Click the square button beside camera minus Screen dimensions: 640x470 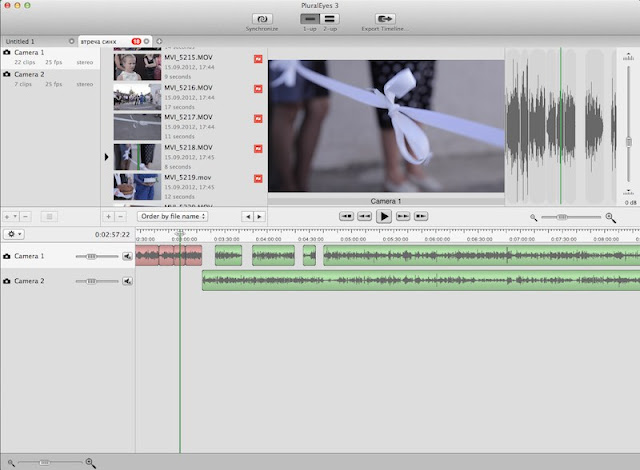49,217
